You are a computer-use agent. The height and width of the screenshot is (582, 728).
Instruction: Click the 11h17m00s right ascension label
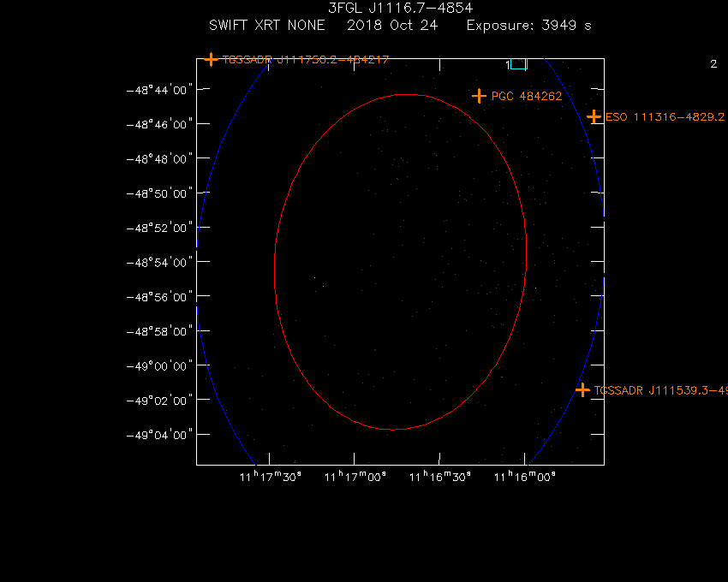point(355,477)
